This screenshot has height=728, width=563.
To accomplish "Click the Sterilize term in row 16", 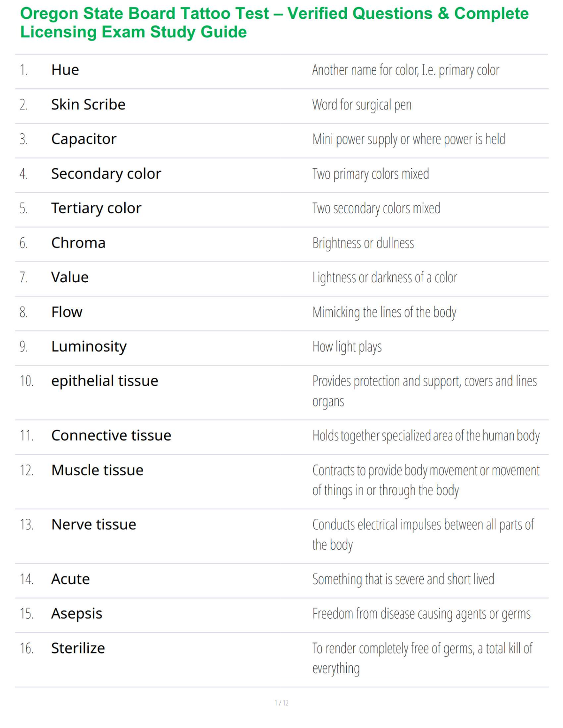I will [78, 648].
